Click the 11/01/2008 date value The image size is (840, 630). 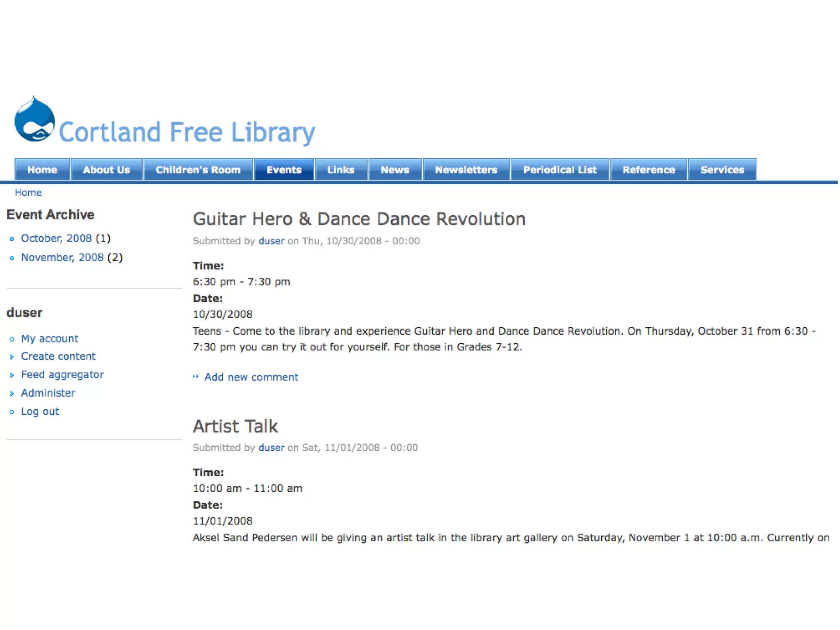(x=223, y=521)
